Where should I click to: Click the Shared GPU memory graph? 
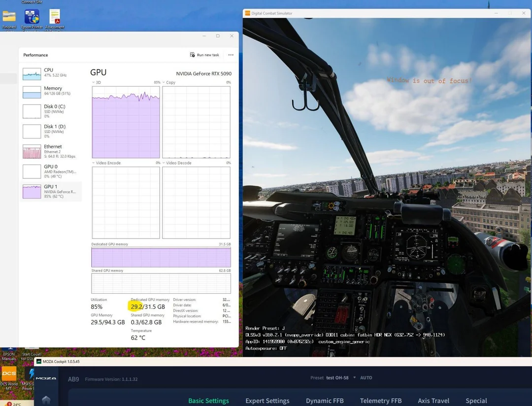pyautogui.click(x=161, y=283)
